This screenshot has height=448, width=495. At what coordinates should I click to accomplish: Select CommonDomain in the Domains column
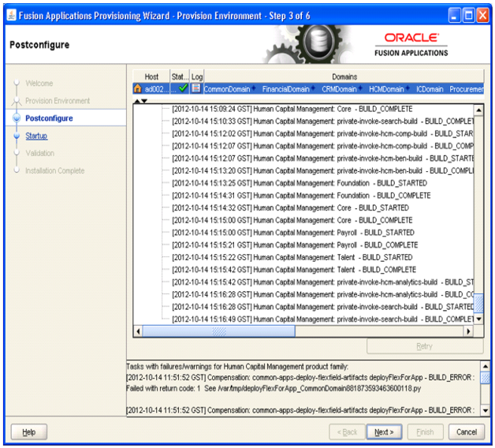click(227, 89)
